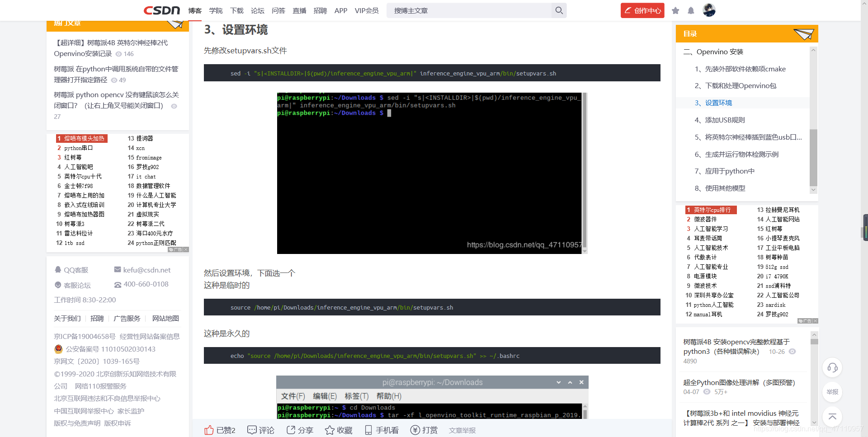
Task: Open recommended 树莓派4B 安装opencv完整教程
Action: [736, 347]
